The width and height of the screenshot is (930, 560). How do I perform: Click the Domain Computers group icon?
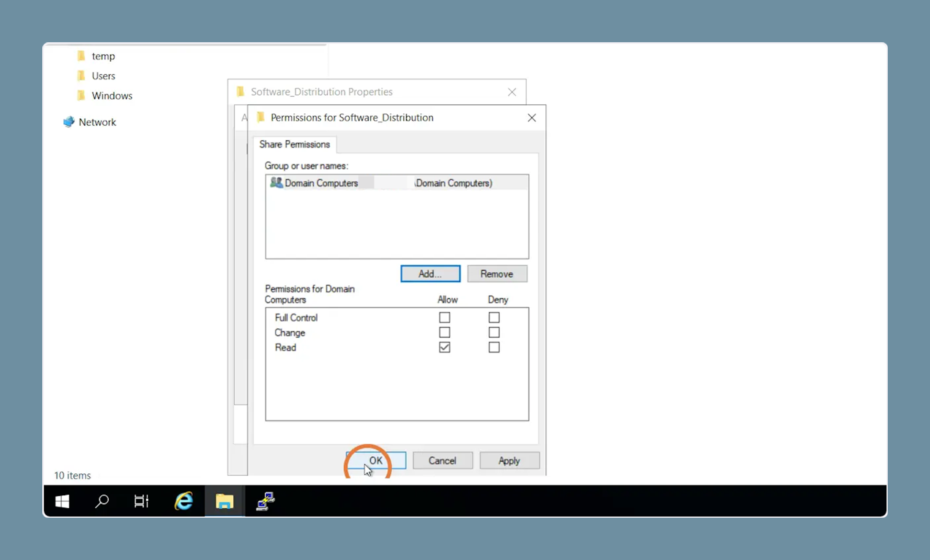[276, 183]
